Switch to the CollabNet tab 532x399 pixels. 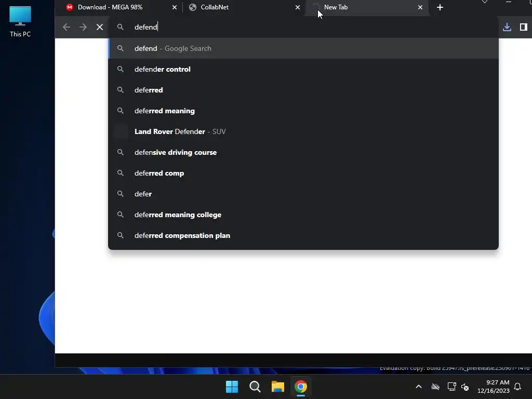pyautogui.click(x=244, y=7)
